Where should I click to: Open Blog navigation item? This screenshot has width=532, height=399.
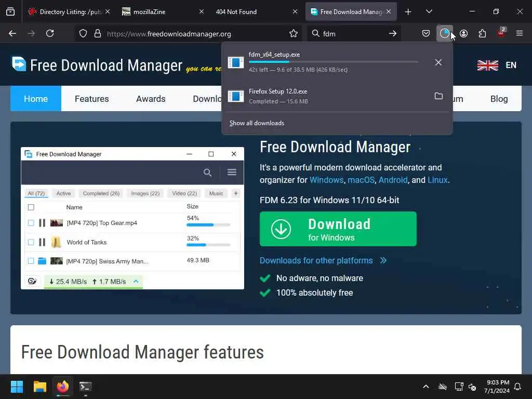coord(499,99)
